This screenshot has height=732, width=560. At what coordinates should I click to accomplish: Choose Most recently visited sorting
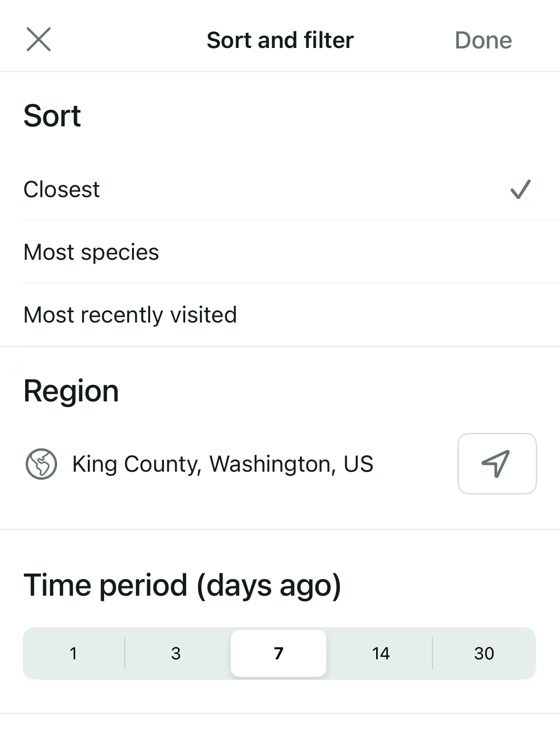pos(130,315)
